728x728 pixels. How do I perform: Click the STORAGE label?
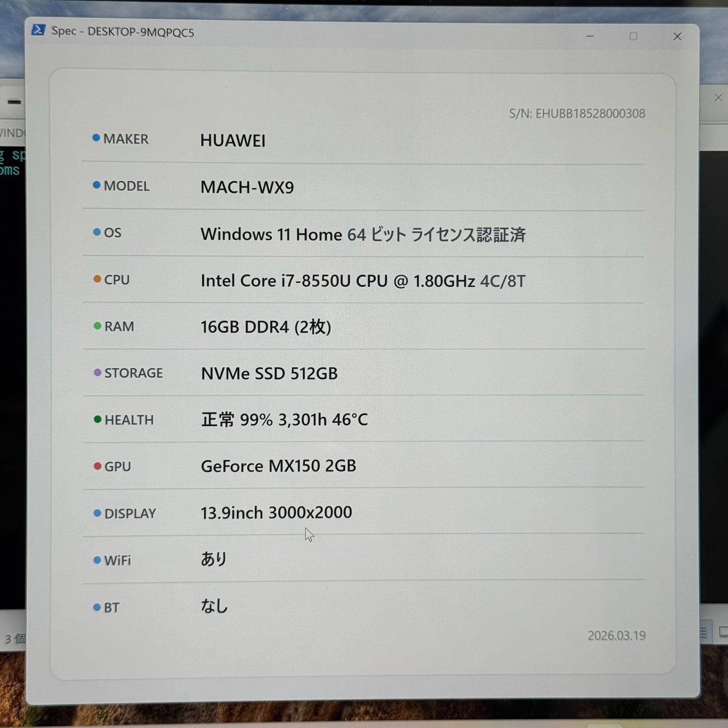134,373
